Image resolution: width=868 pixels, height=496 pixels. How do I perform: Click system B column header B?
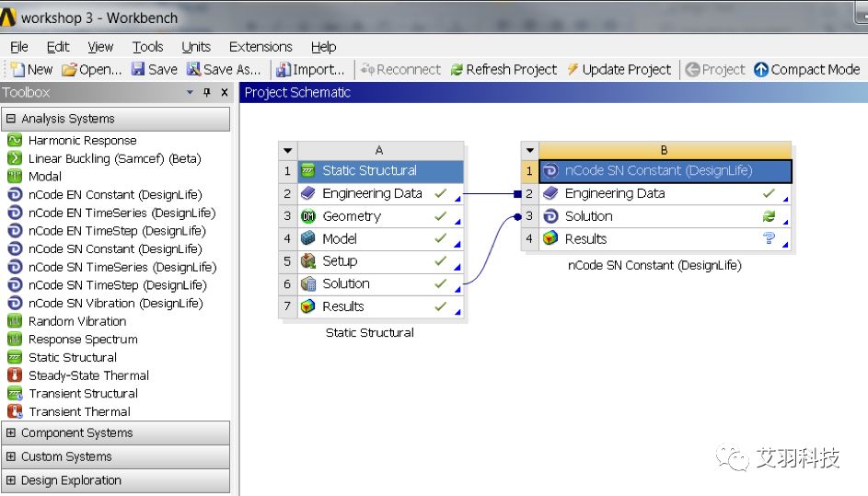point(665,151)
